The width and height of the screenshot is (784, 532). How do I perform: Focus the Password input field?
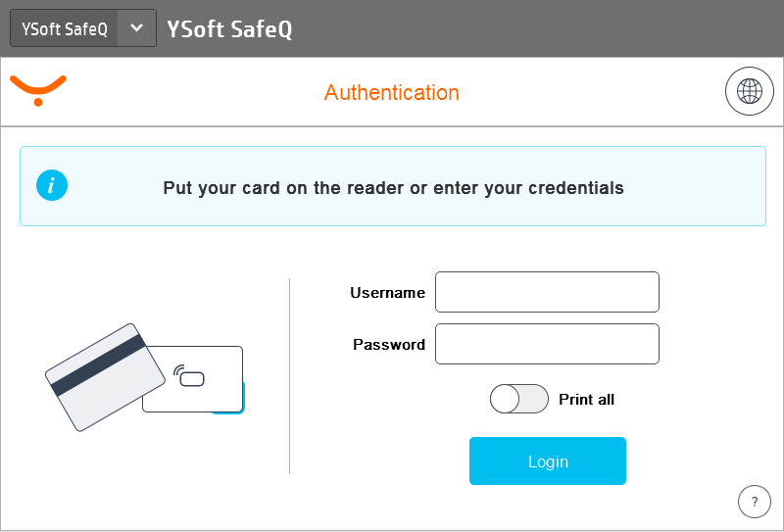pos(547,344)
